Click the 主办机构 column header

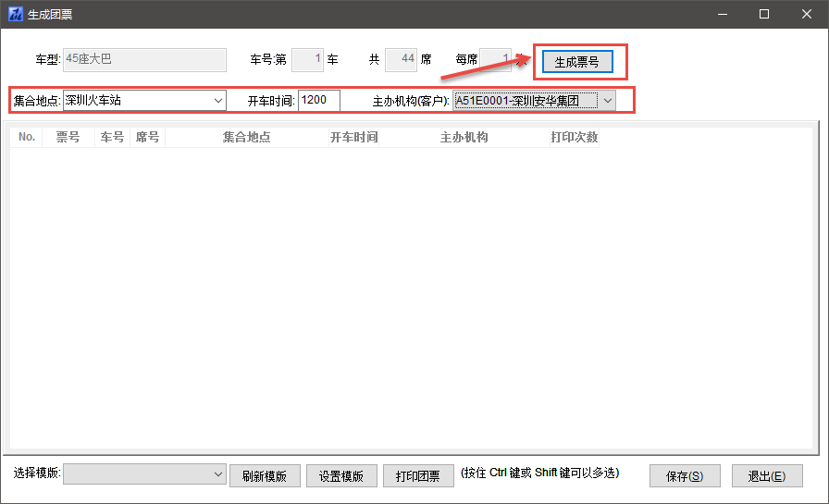tap(464, 138)
